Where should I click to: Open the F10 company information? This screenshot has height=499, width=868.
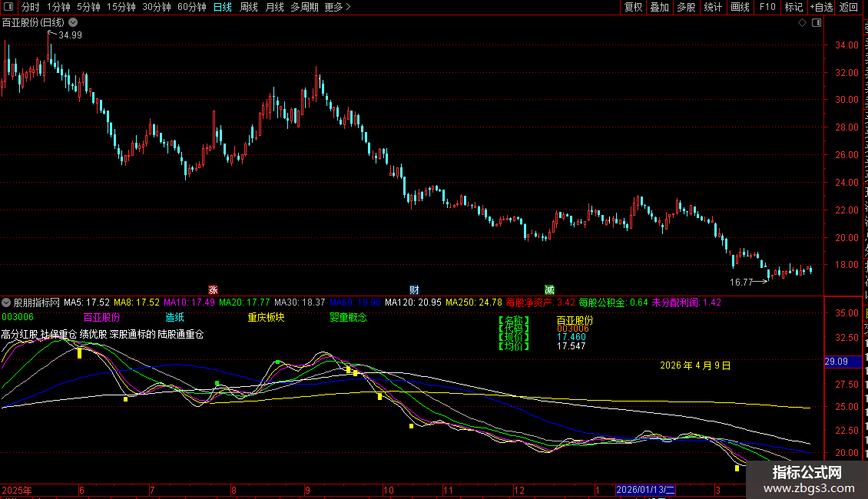pyautogui.click(x=767, y=7)
